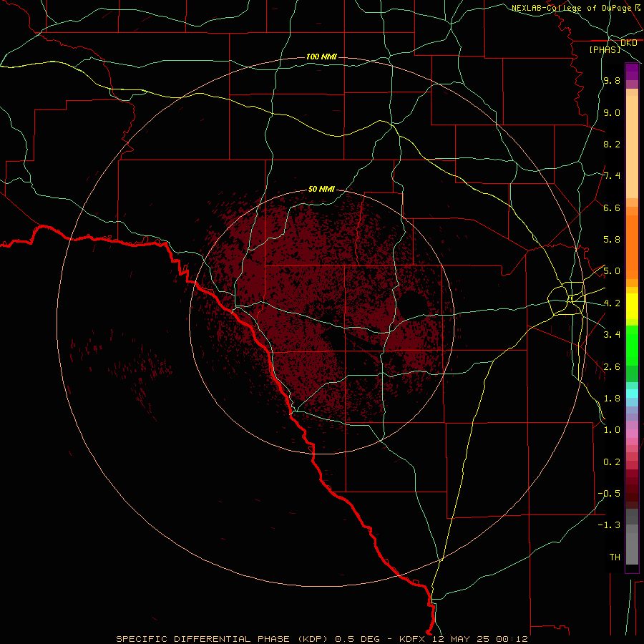Image resolution: width=644 pixels, height=644 pixels.
Task: Select the 9.0 scale value
Action: pyautogui.click(x=612, y=112)
